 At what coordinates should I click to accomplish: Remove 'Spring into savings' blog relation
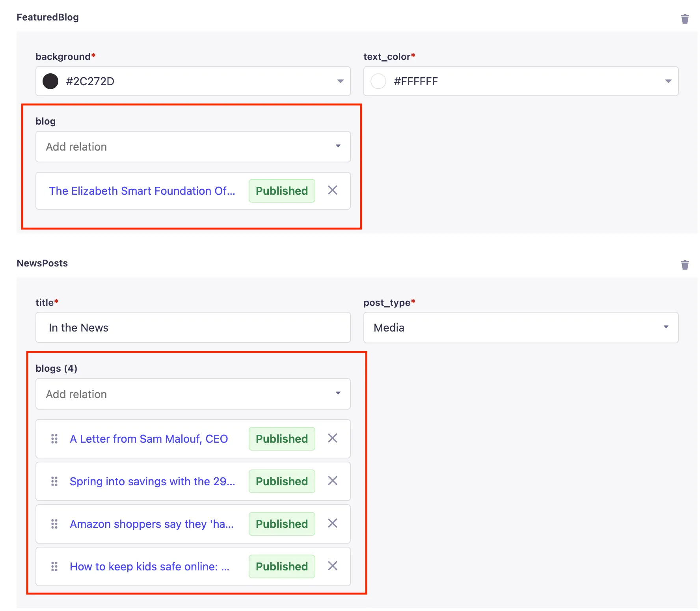pos(332,481)
